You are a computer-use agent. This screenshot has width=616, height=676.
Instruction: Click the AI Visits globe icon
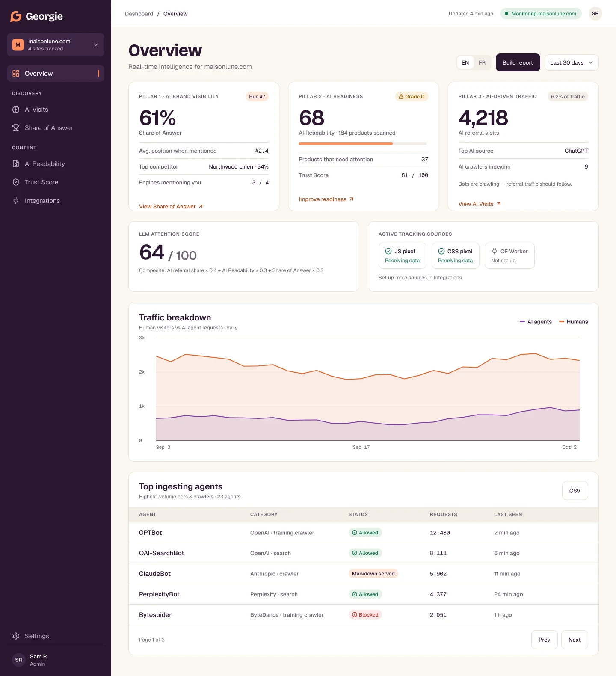click(x=16, y=110)
